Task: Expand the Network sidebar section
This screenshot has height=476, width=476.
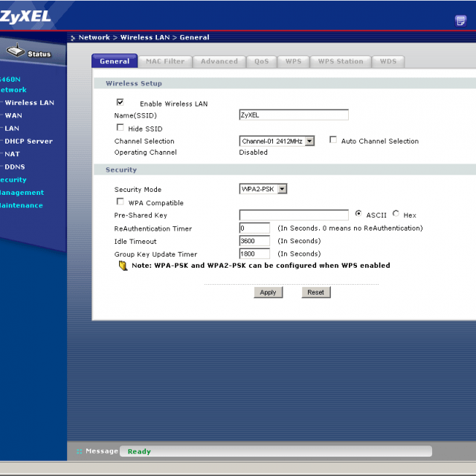Action: click(13, 90)
